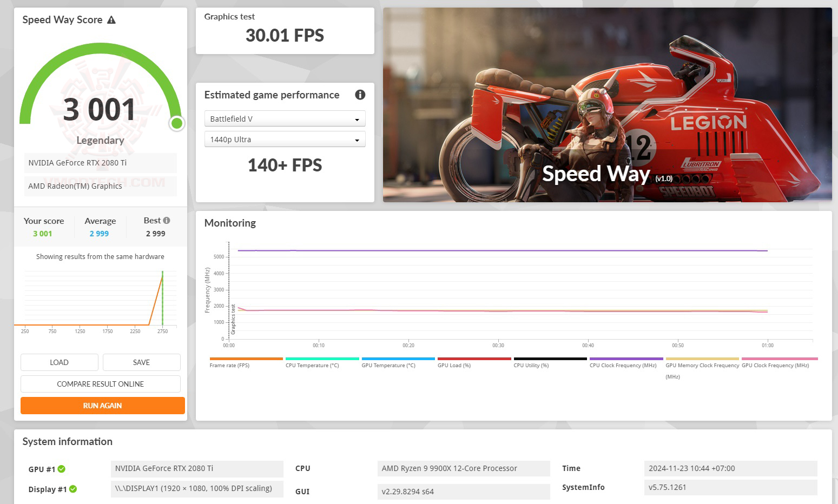Click the SAVE button
The image size is (838, 504).
(142, 362)
